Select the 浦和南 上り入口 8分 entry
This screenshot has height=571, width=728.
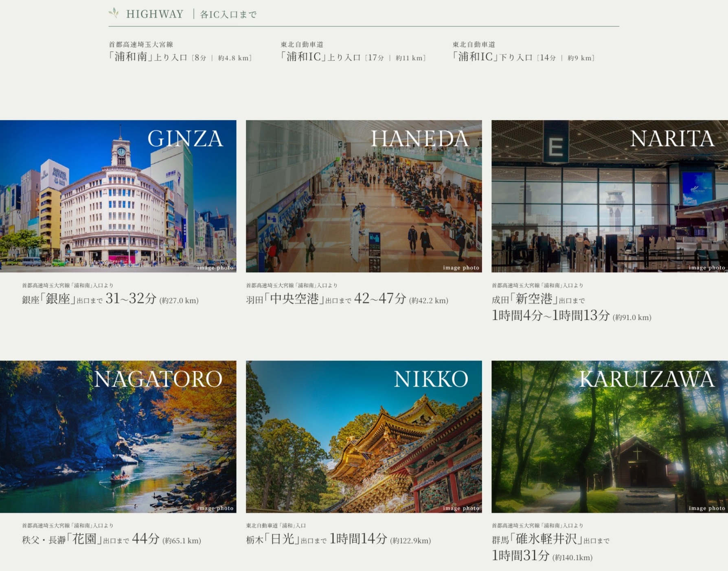(180, 57)
